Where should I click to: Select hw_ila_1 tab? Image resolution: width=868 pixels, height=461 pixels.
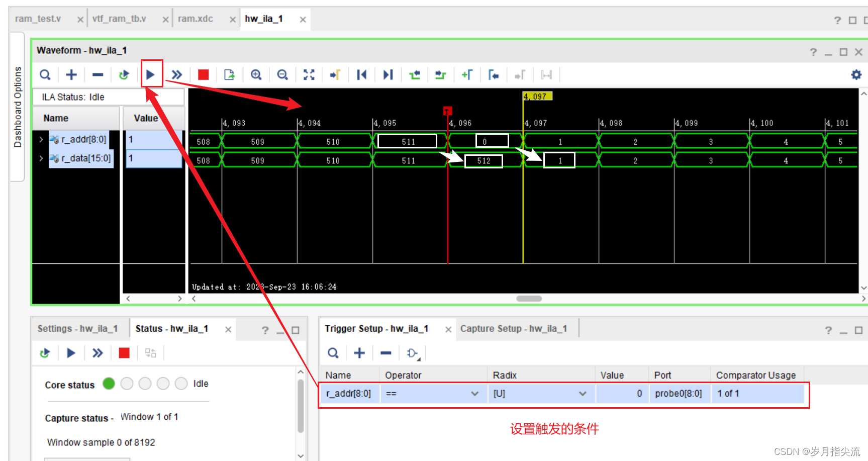[264, 19]
